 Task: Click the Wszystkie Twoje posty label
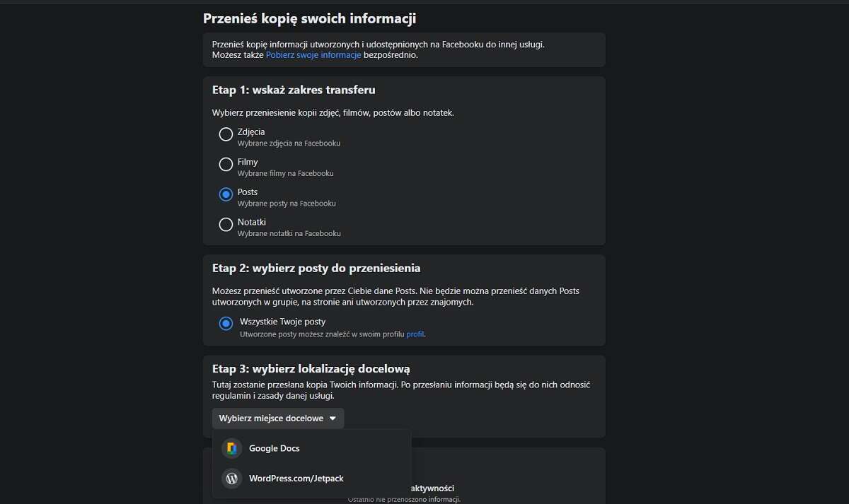pyautogui.click(x=282, y=321)
